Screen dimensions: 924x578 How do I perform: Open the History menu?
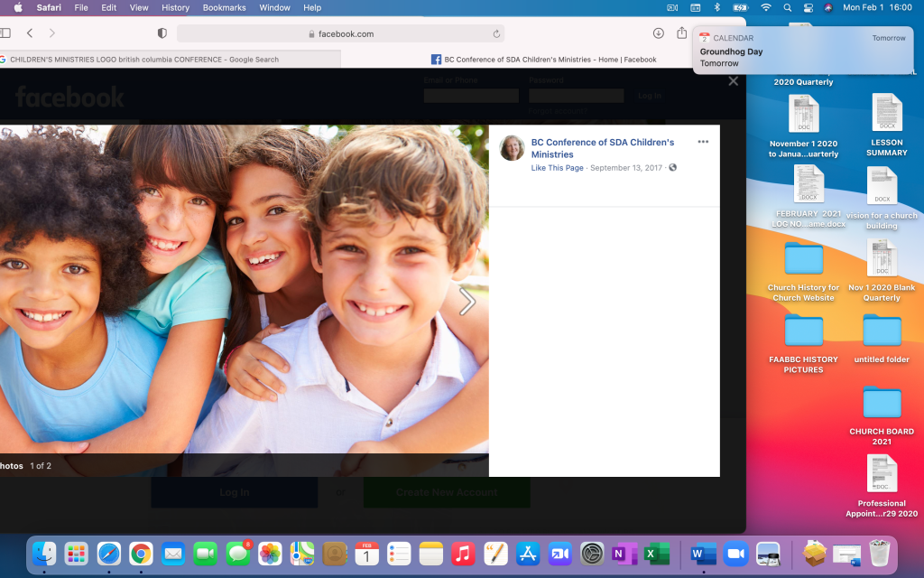point(176,7)
